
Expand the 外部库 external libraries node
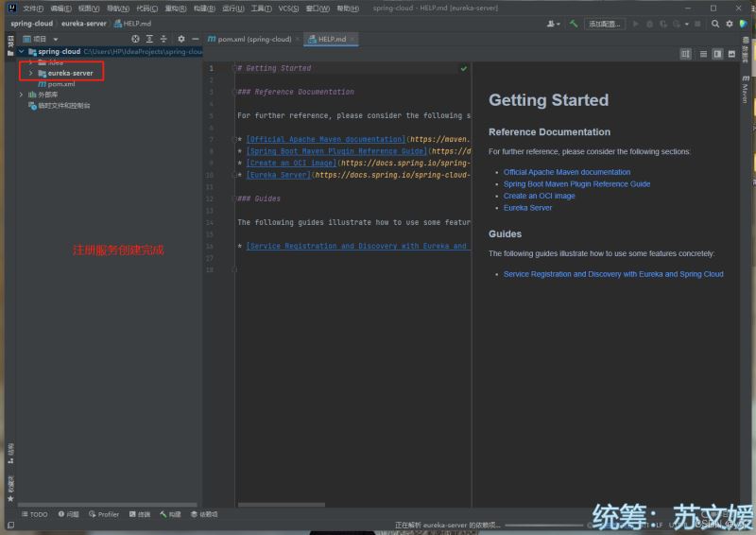click(x=21, y=95)
